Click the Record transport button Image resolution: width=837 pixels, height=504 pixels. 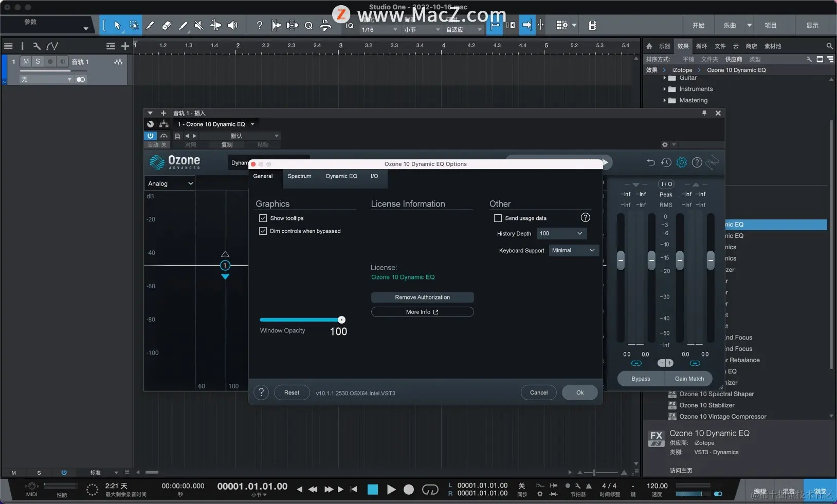(409, 490)
